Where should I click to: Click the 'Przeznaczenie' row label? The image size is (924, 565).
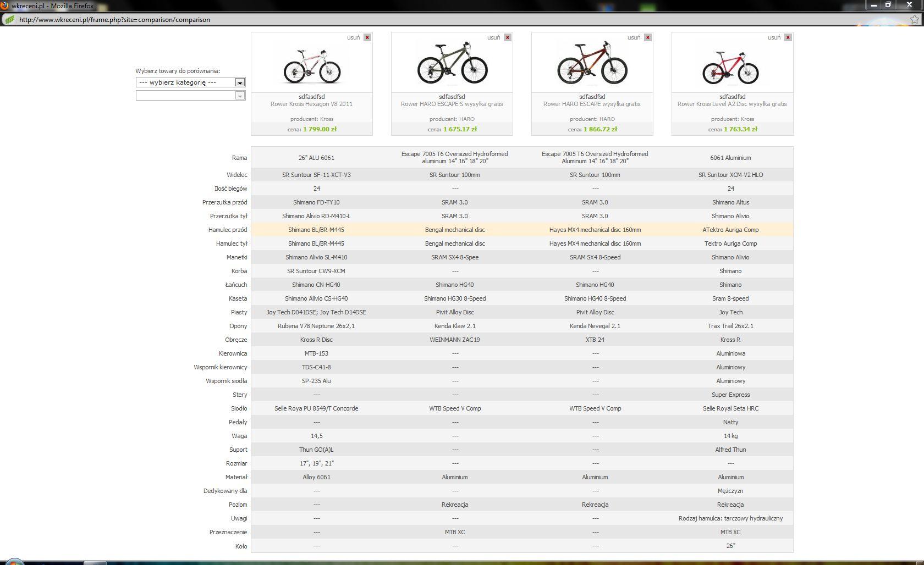click(x=228, y=532)
